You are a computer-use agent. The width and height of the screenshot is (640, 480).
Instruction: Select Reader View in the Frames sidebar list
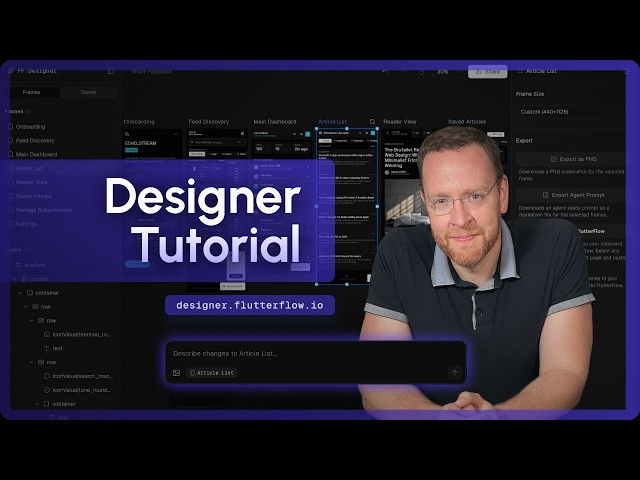pos(32,182)
